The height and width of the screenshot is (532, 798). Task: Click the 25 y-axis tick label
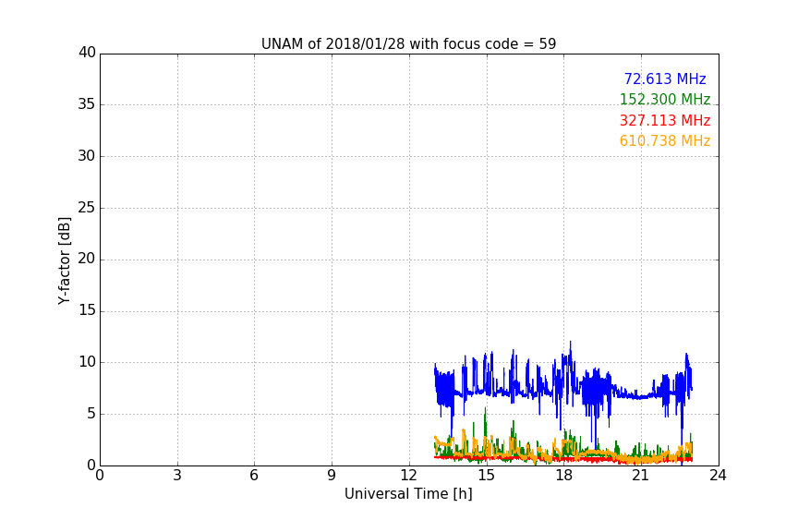pyautogui.click(x=87, y=208)
